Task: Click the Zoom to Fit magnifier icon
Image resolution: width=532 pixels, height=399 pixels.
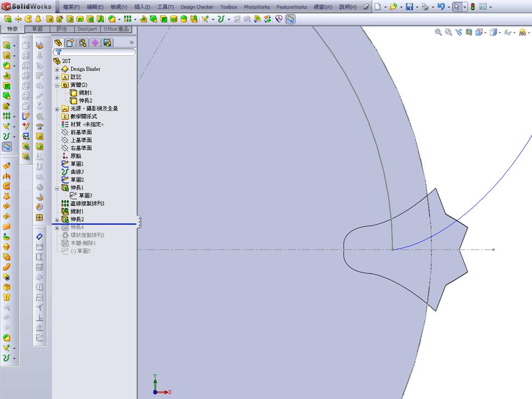Action: [x=438, y=32]
